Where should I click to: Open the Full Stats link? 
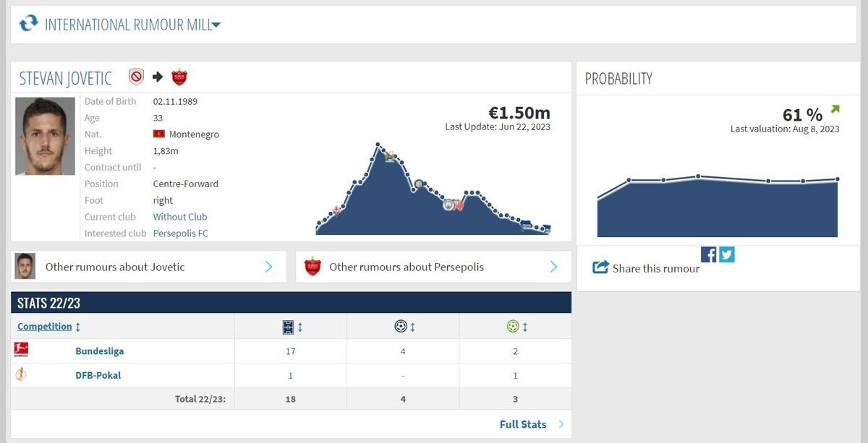[x=523, y=424]
